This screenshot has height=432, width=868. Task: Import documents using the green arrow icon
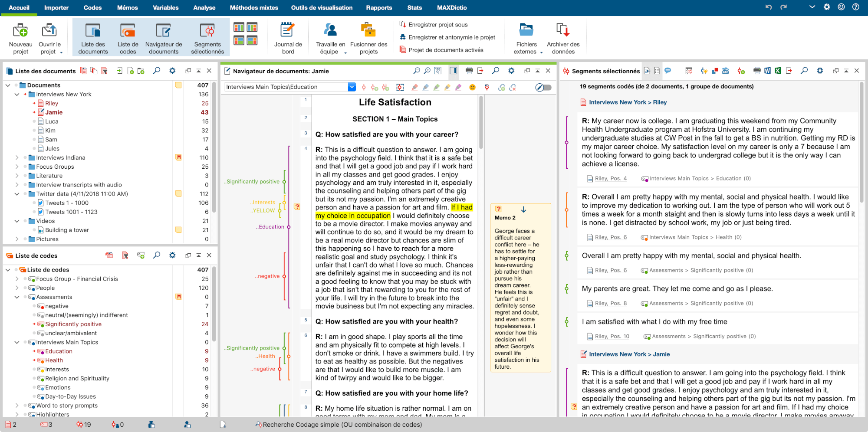119,71
